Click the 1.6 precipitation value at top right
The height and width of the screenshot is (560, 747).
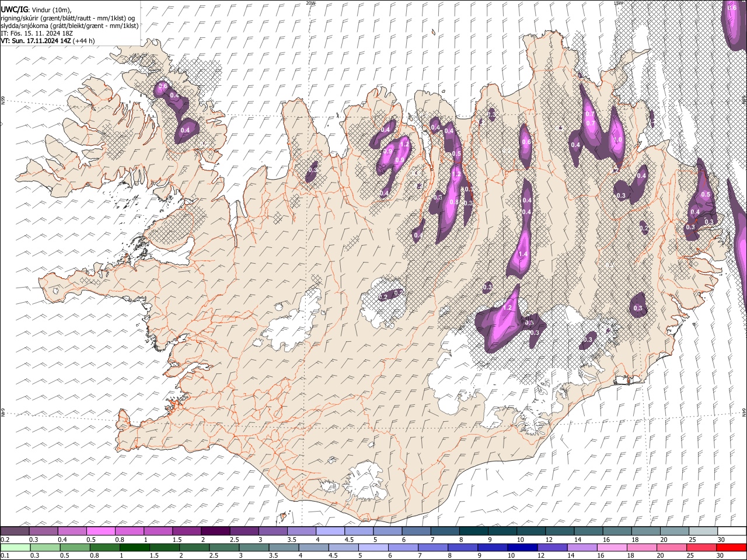[732, 8]
